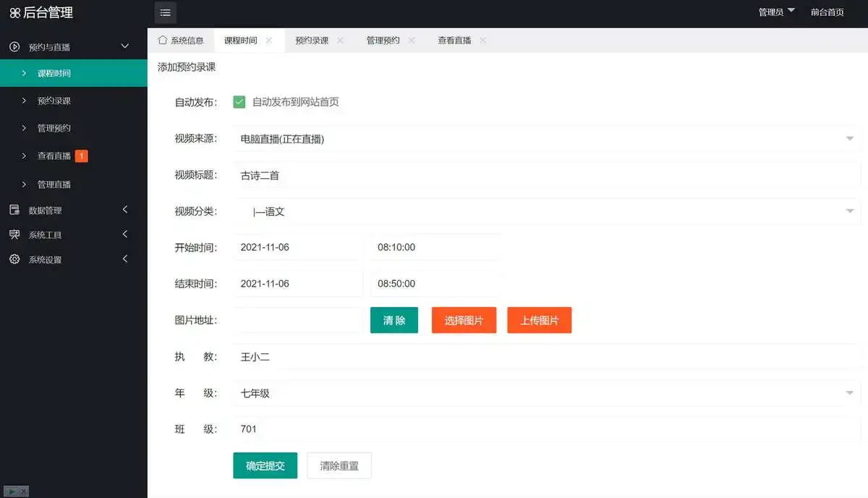Click the hamburger sidebar collapse icon

[x=165, y=12]
